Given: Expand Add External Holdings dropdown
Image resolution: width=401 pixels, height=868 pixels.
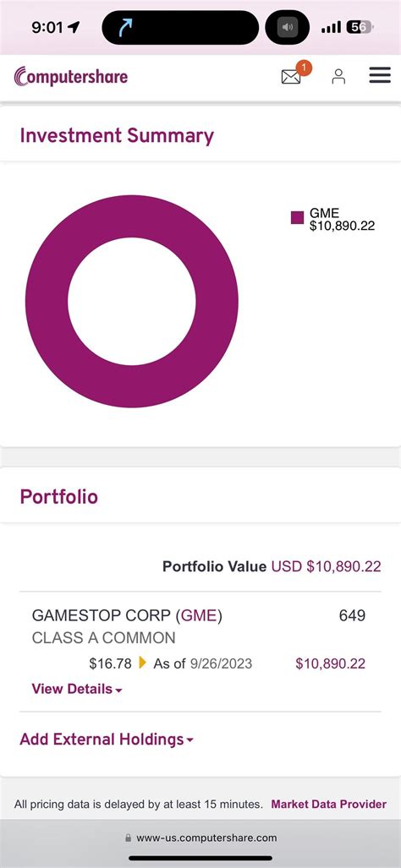Looking at the screenshot, I should click(x=107, y=740).
